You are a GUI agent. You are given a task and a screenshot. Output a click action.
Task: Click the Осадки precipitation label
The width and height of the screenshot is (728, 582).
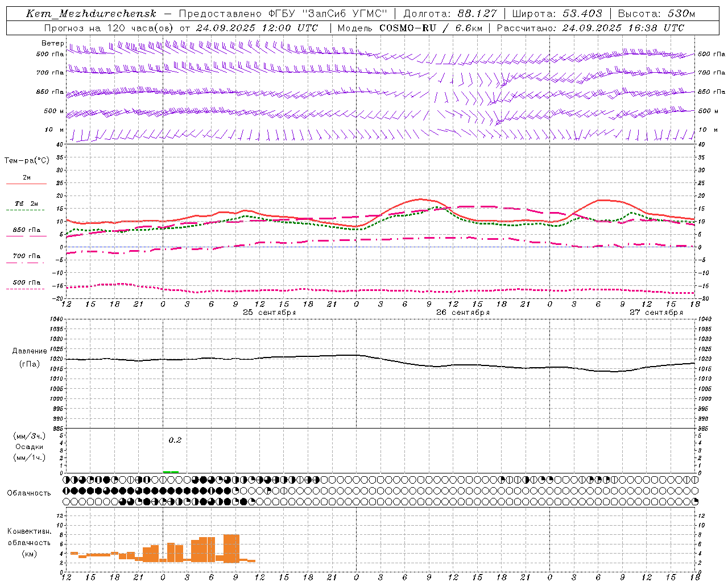(x=29, y=447)
